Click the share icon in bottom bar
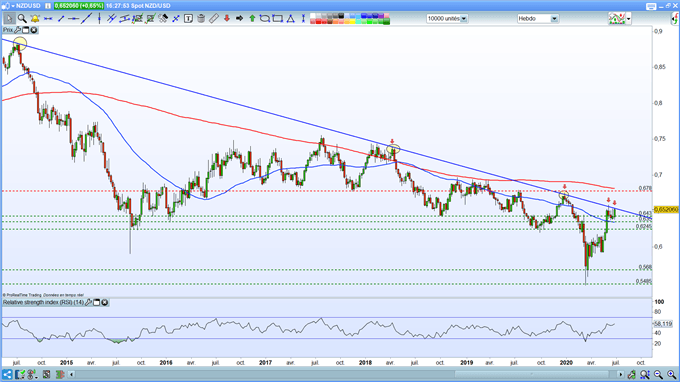680x382 pixels. [7, 374]
